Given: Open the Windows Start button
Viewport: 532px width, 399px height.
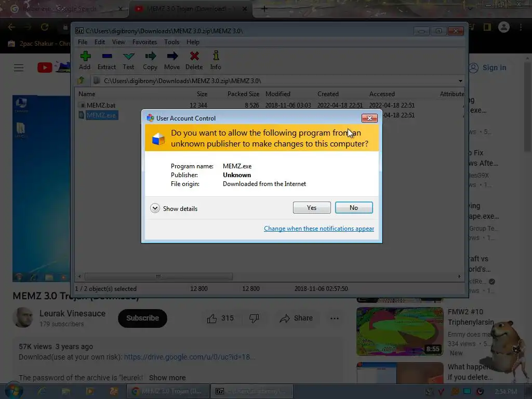Looking at the screenshot, I should 14,391.
